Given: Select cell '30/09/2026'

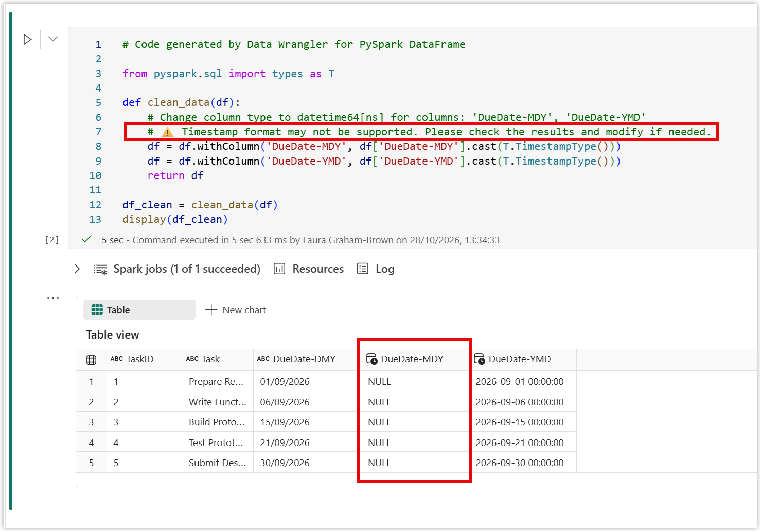Looking at the screenshot, I should click(x=307, y=463).
